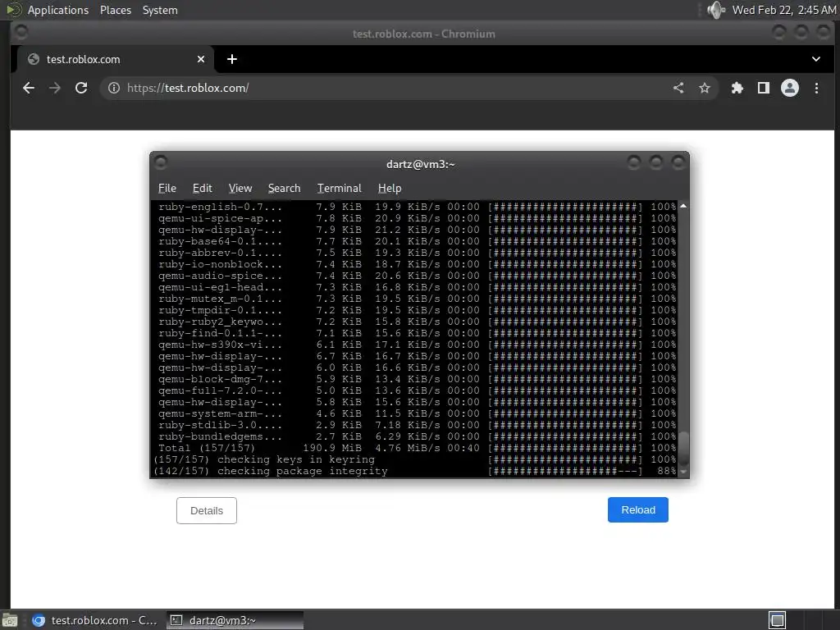Click the Details button
This screenshot has height=630, width=840.
(206, 510)
